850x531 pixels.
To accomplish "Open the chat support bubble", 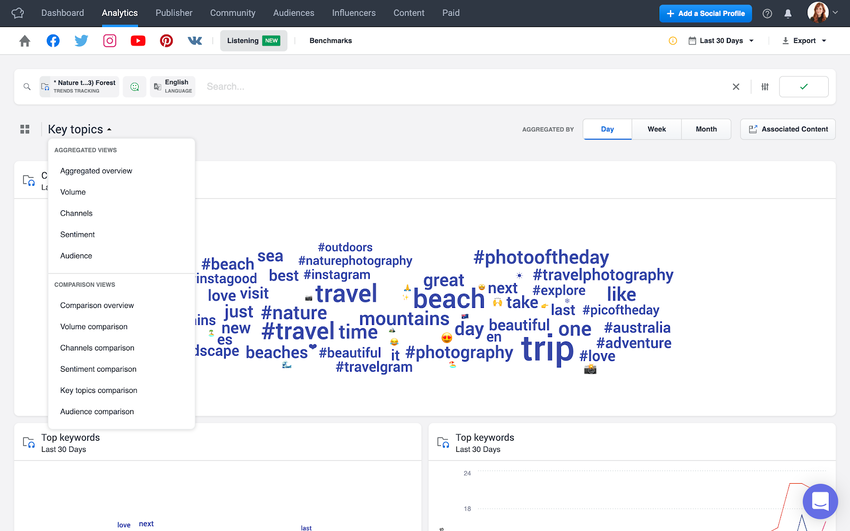I will [x=820, y=501].
